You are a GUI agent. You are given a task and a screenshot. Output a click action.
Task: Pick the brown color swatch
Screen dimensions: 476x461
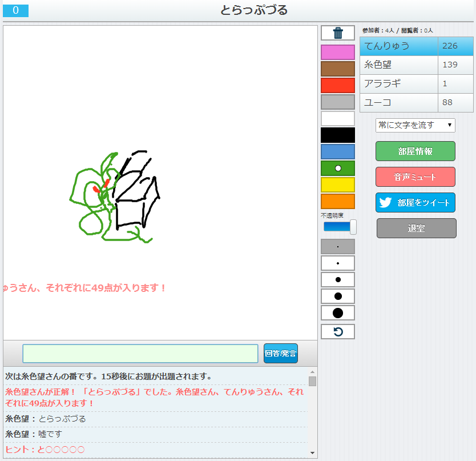(337, 69)
